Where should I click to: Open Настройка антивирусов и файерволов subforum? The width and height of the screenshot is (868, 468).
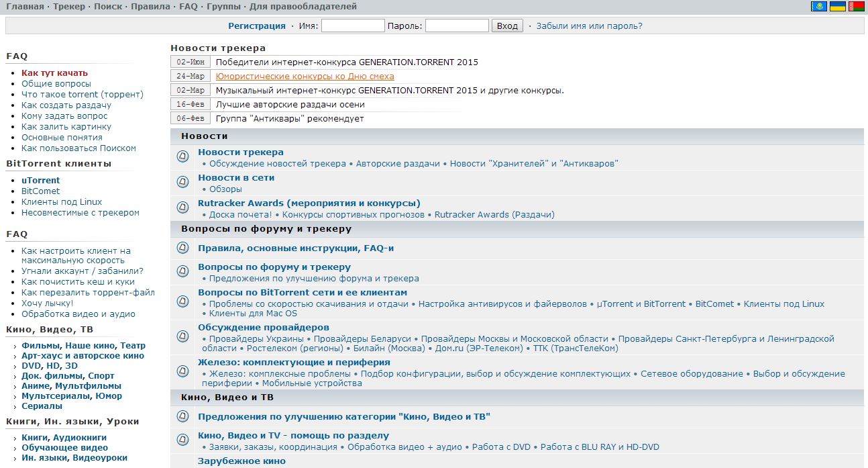click(x=502, y=303)
